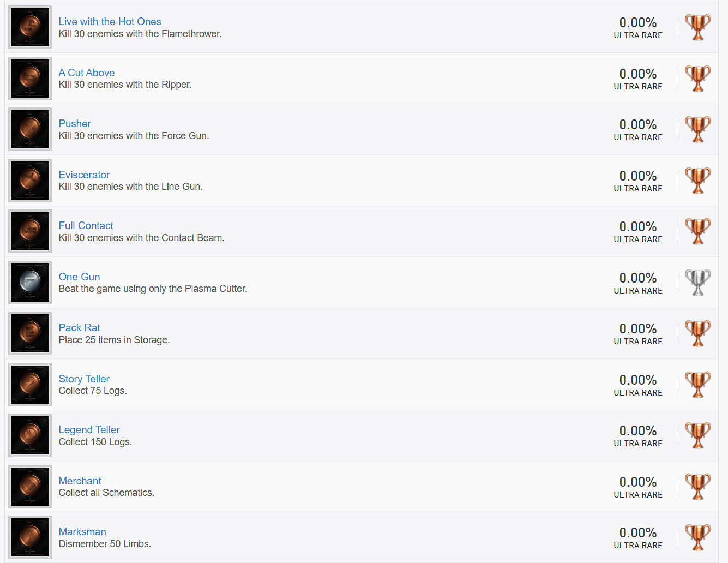Screen dimensions: 728x563
Task: Open the Pusher trophy page
Action: [x=75, y=124]
